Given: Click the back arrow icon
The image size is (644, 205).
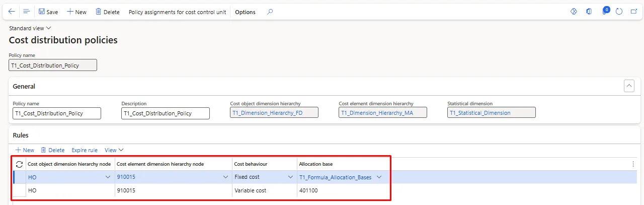Looking at the screenshot, I should point(12,12).
